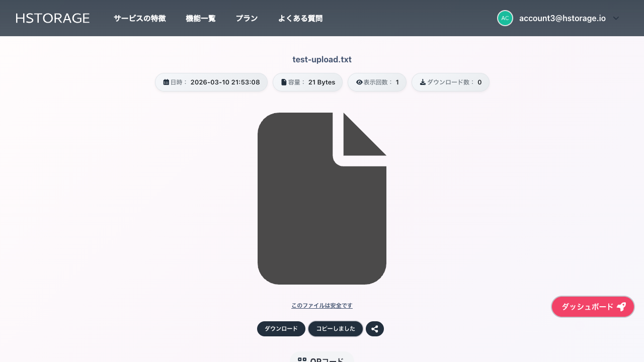This screenshot has height=362, width=644.
Task: Open account3@hstorage.io account menu
Action: click(562, 18)
